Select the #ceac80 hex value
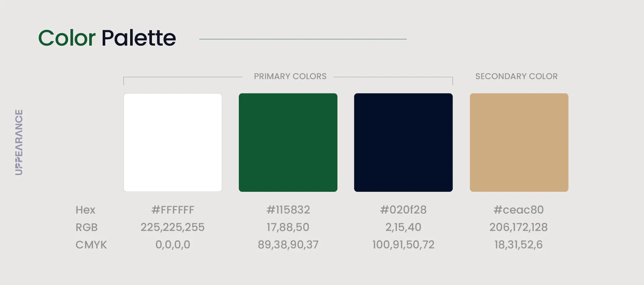The width and height of the screenshot is (644, 285). point(519,210)
